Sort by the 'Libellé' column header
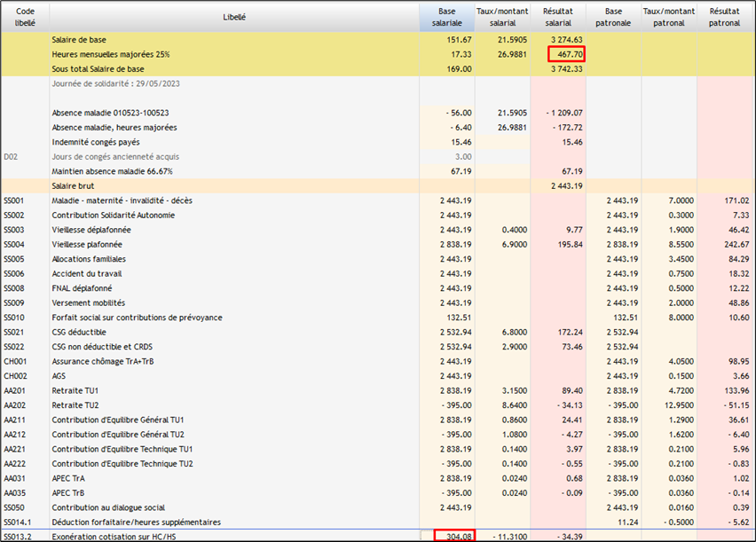756x542 pixels. coord(234,17)
